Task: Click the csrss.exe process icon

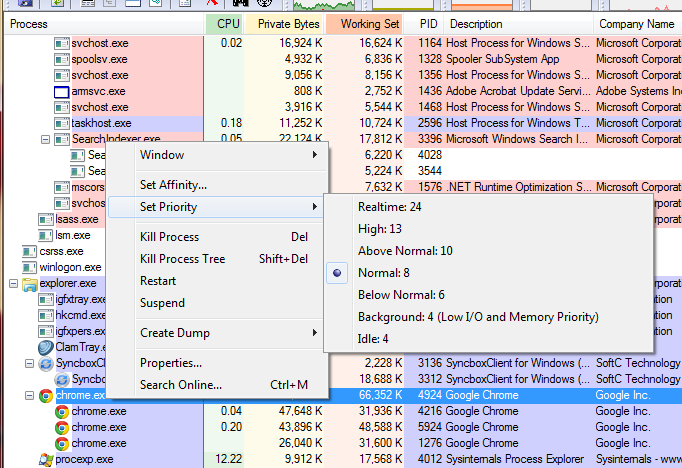Action: (x=30, y=251)
